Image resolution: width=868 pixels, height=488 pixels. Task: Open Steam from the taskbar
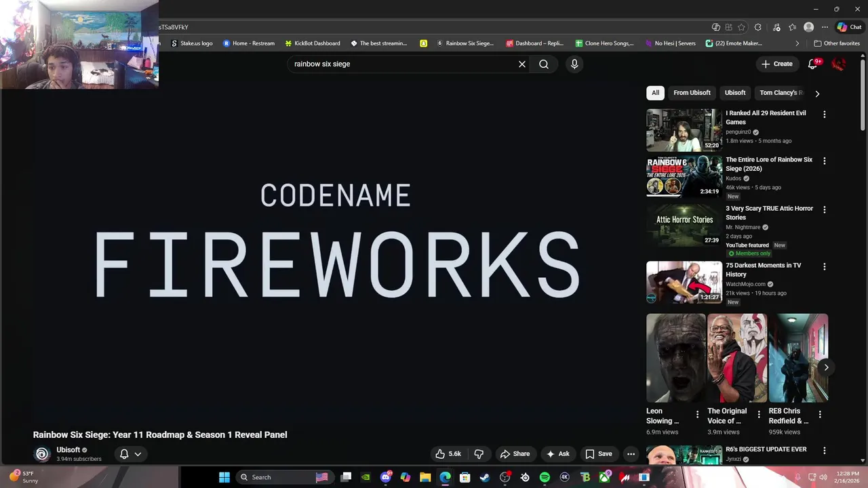[485, 477]
